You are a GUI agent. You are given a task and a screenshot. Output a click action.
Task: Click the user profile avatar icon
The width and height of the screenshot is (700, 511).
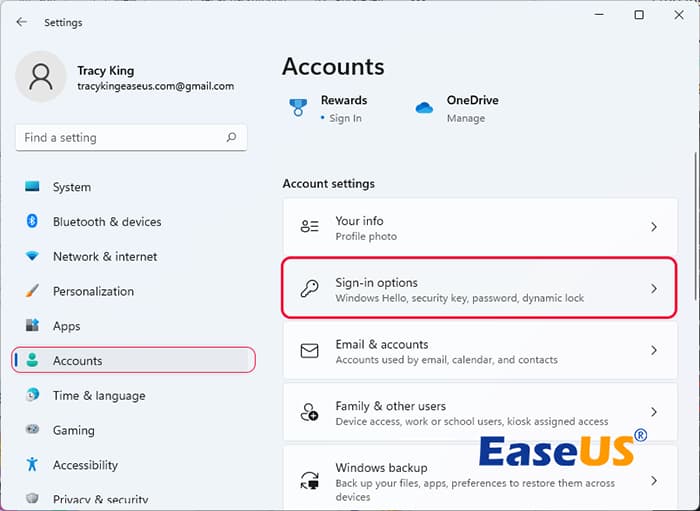[x=41, y=77]
